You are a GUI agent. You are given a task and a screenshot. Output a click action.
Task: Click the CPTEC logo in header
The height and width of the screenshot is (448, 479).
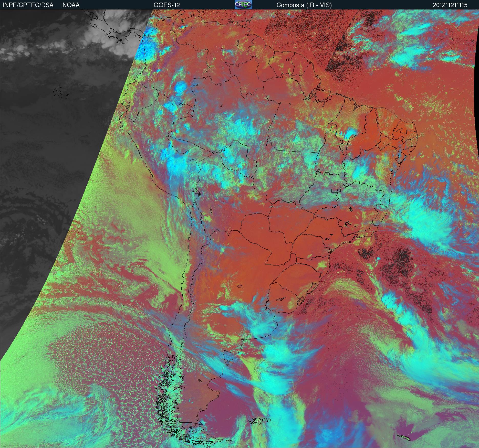(243, 5)
